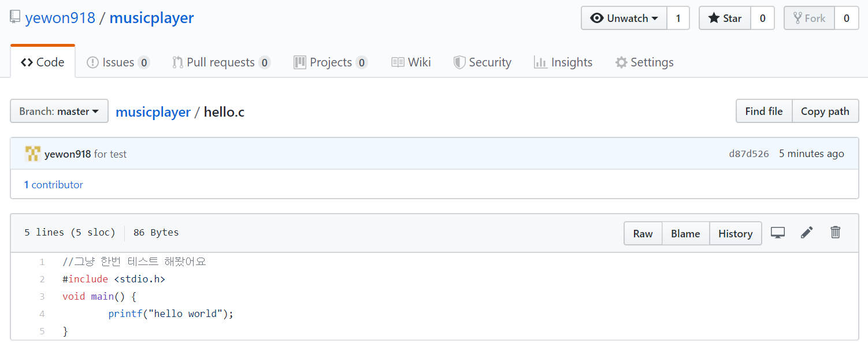The width and height of the screenshot is (868, 358).
Task: Open the repository Settings tab
Action: tap(644, 62)
